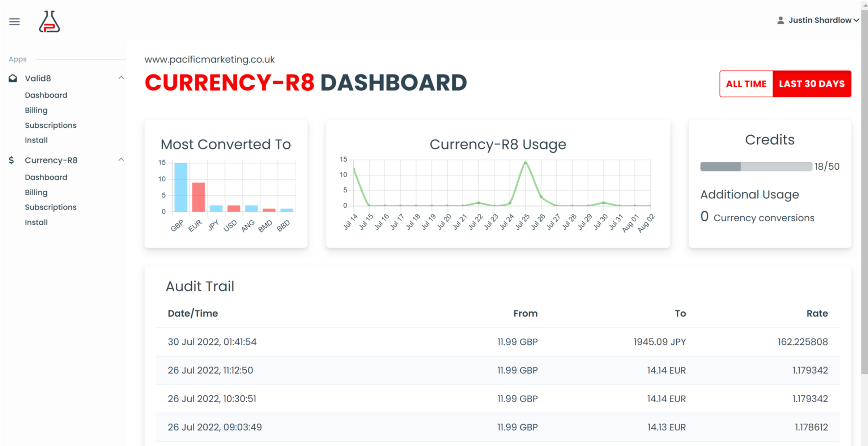Click the GBP bar in chart
The image size is (868, 446).
click(x=180, y=187)
